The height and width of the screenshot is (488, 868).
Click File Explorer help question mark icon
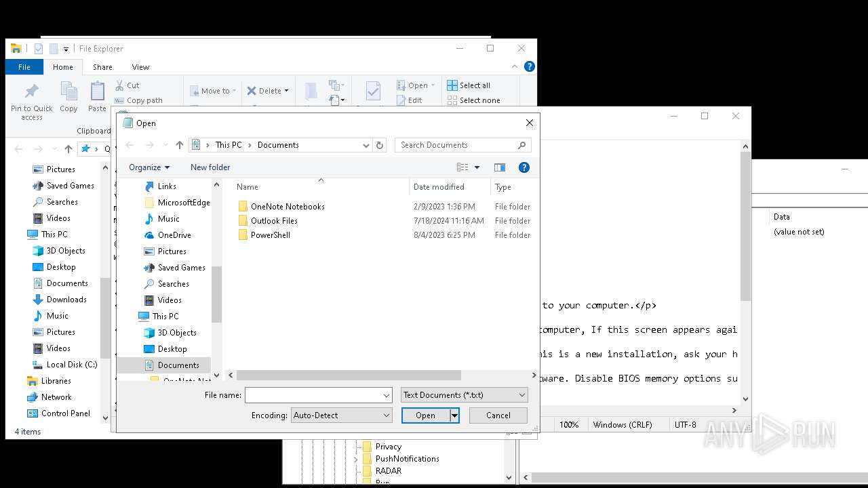[x=530, y=66]
